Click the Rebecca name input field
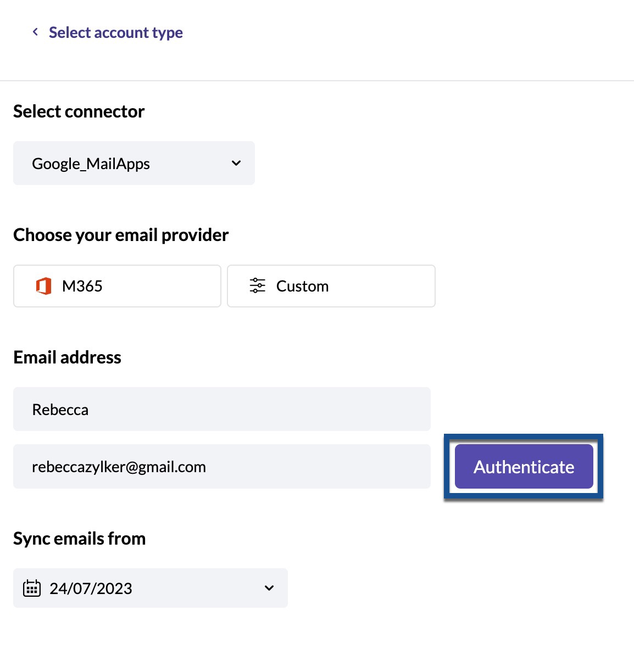Viewport: 634px width, 672px height. 222,409
